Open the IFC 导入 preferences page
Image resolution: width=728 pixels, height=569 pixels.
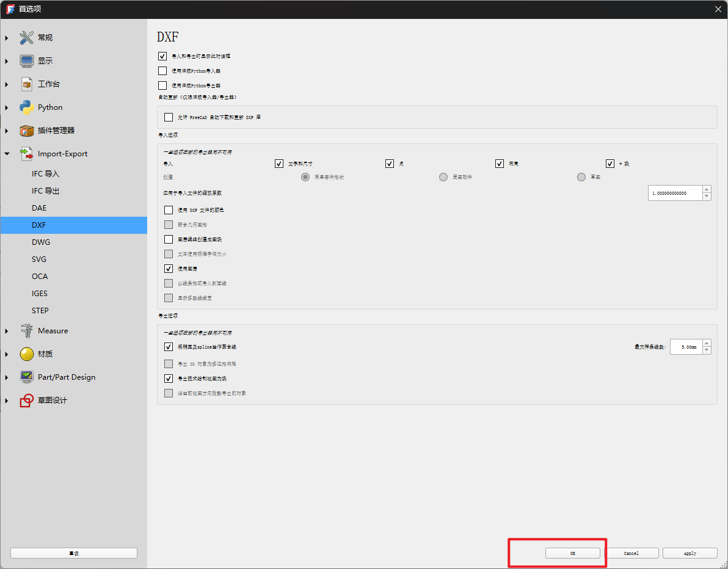(x=45, y=174)
